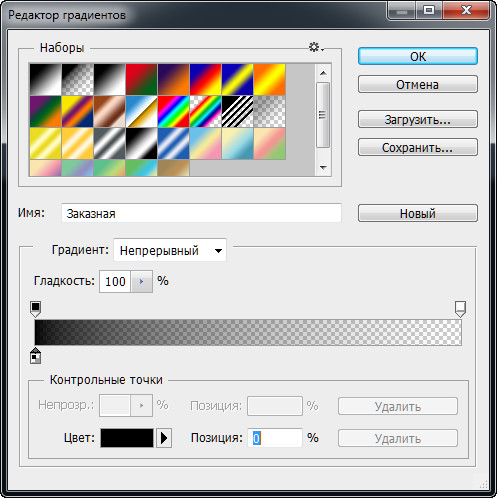Open the Гладкость slider arrow
Image resolution: width=497 pixels, height=498 pixels.
tap(141, 282)
